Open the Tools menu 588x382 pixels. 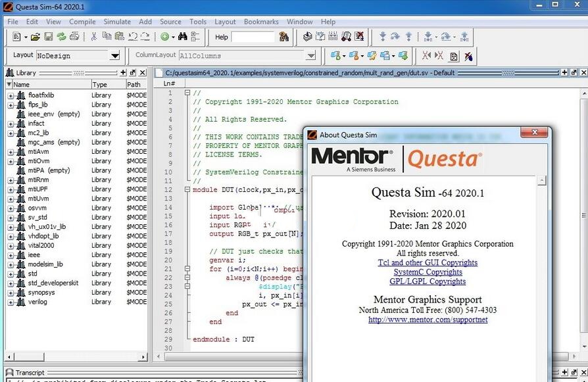[x=197, y=22]
